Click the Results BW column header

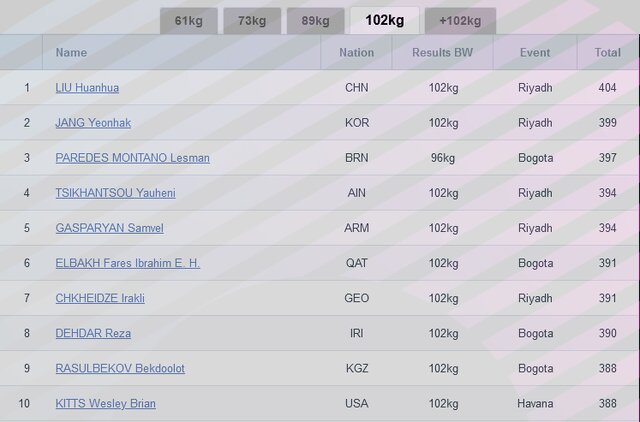coord(442,52)
